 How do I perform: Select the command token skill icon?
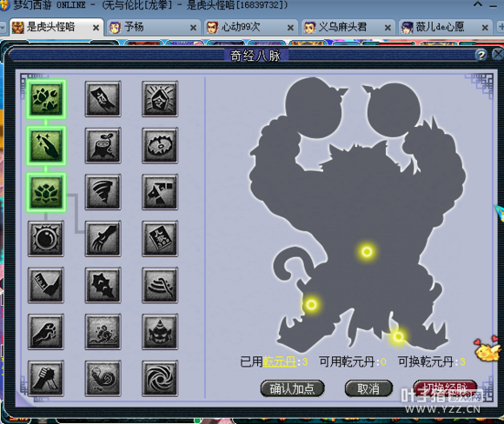pyautogui.click(x=160, y=99)
